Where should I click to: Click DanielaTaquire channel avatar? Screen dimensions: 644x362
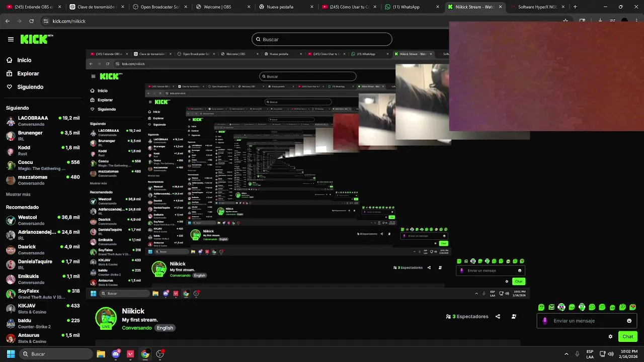point(11,264)
